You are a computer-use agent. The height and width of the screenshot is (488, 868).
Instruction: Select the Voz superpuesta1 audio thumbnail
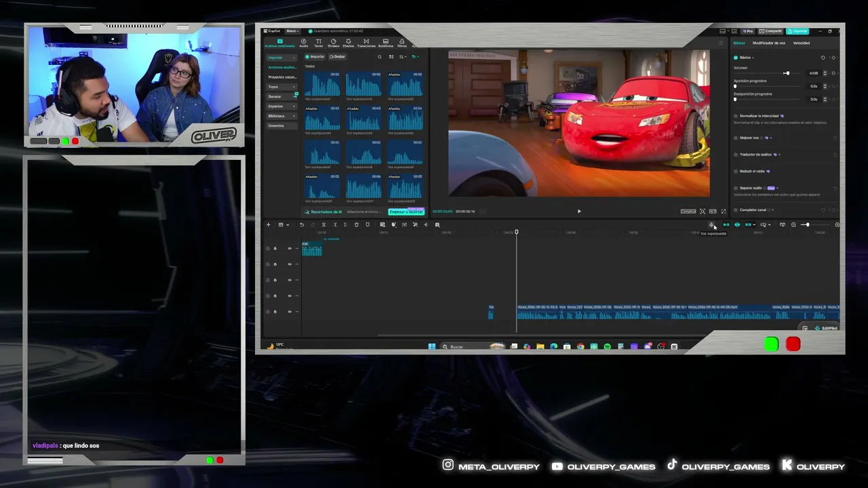click(x=322, y=85)
